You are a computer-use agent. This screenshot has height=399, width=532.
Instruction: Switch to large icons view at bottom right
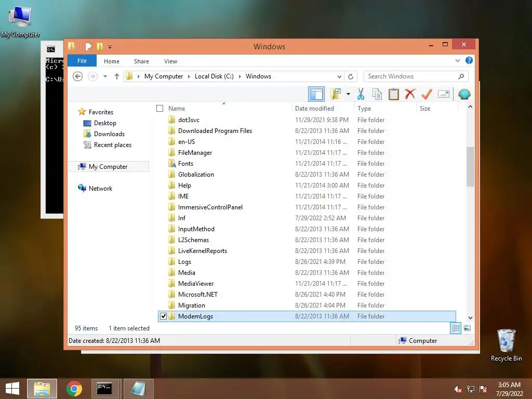(x=467, y=328)
